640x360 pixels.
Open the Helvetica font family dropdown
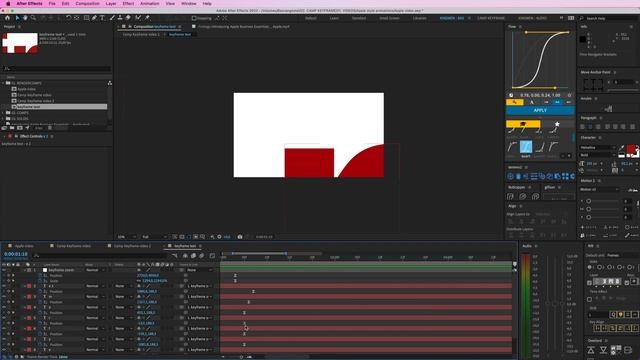point(598,147)
